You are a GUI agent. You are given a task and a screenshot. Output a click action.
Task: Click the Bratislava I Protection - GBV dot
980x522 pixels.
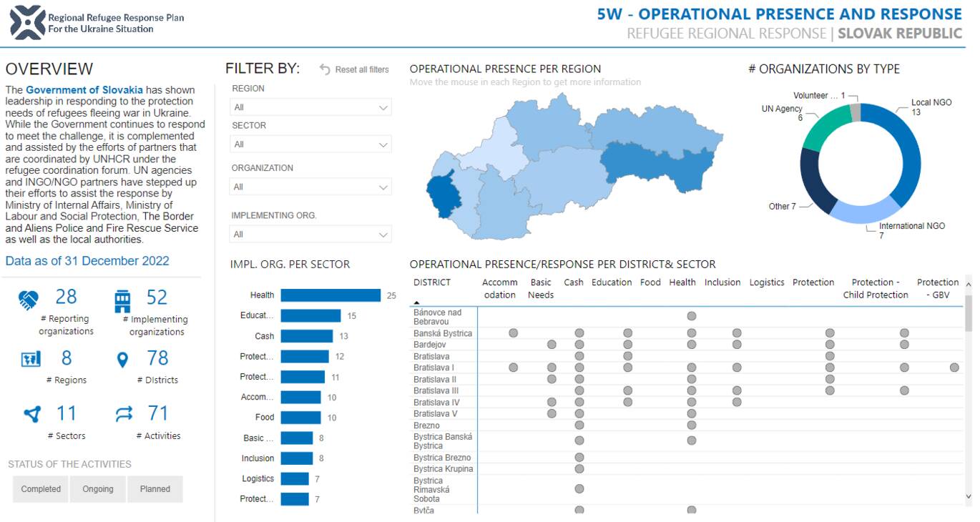[x=954, y=368]
